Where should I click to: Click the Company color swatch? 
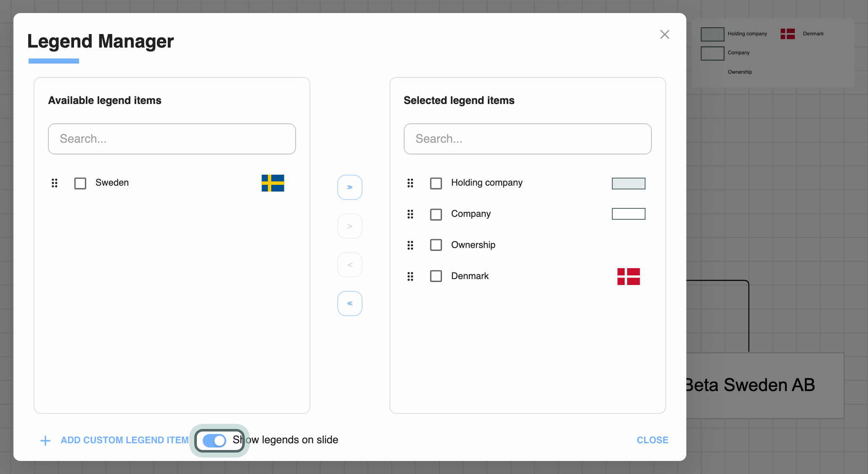[x=629, y=214]
